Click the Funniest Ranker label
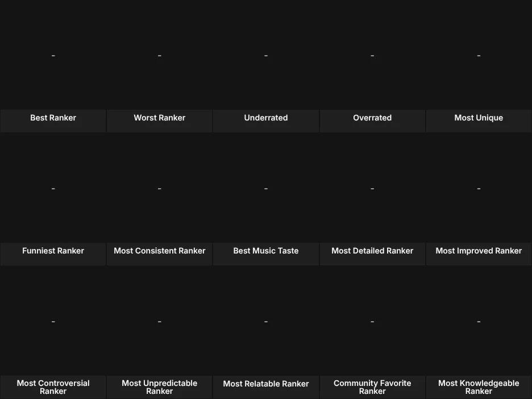The height and width of the screenshot is (399, 532). pos(53,251)
